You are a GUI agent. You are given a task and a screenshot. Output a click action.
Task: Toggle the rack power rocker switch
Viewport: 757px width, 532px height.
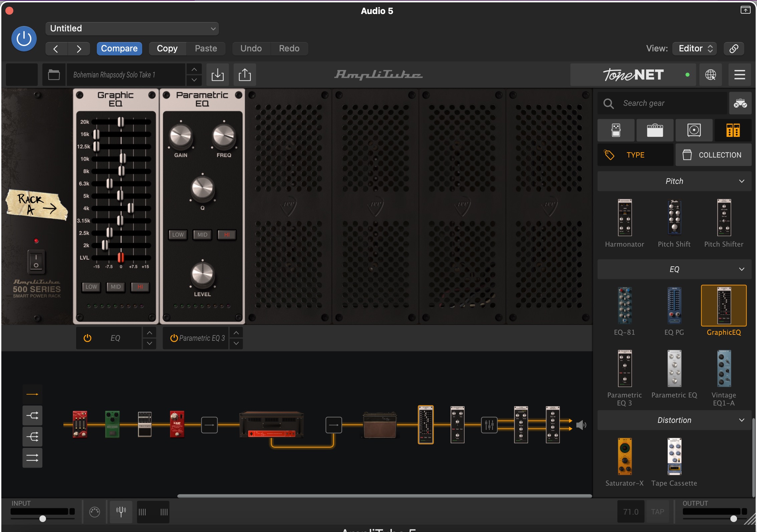(x=36, y=261)
